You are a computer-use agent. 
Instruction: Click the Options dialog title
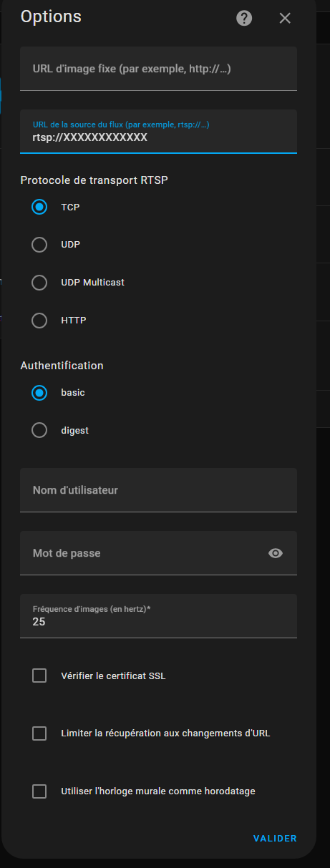[x=51, y=16]
